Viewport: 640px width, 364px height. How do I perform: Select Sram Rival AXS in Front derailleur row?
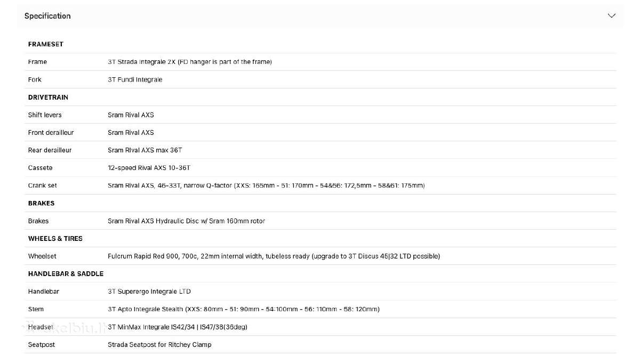(131, 133)
